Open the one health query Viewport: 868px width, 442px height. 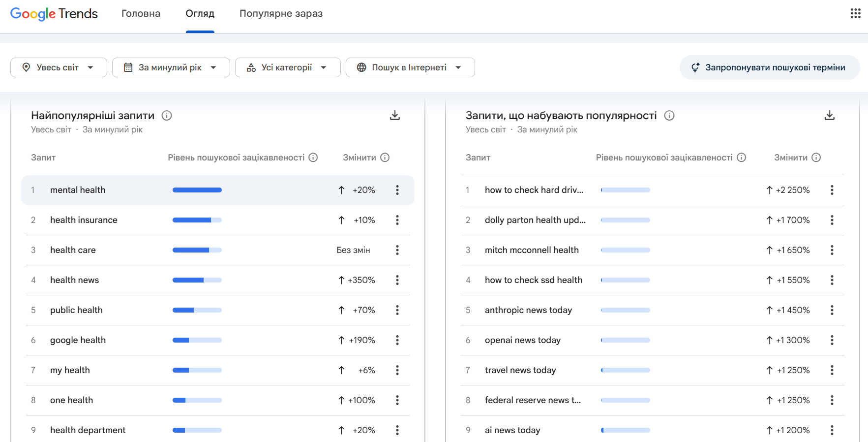click(x=71, y=400)
